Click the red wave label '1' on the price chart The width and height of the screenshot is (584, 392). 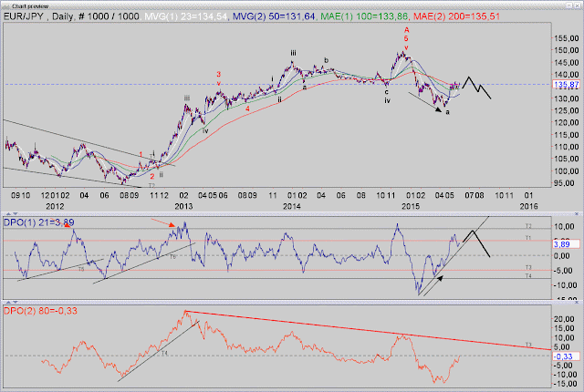[x=141, y=154]
